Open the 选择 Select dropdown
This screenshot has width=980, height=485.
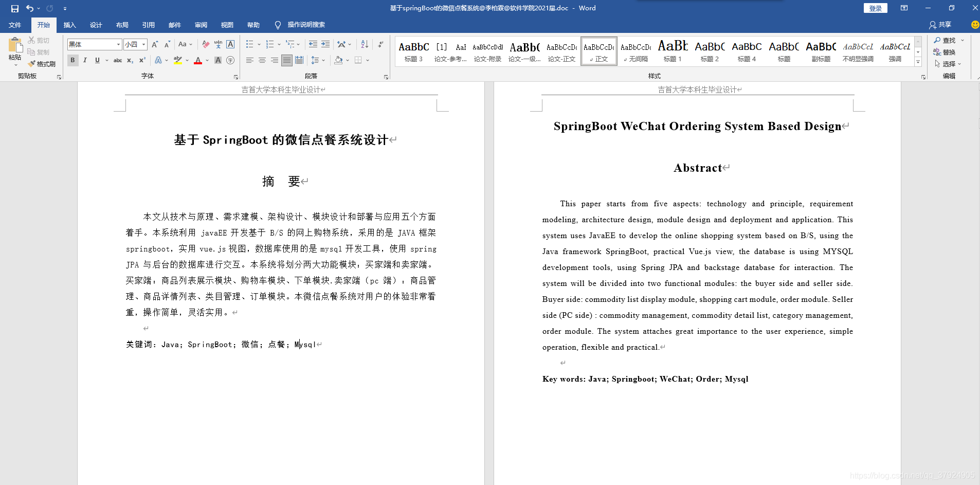point(947,64)
